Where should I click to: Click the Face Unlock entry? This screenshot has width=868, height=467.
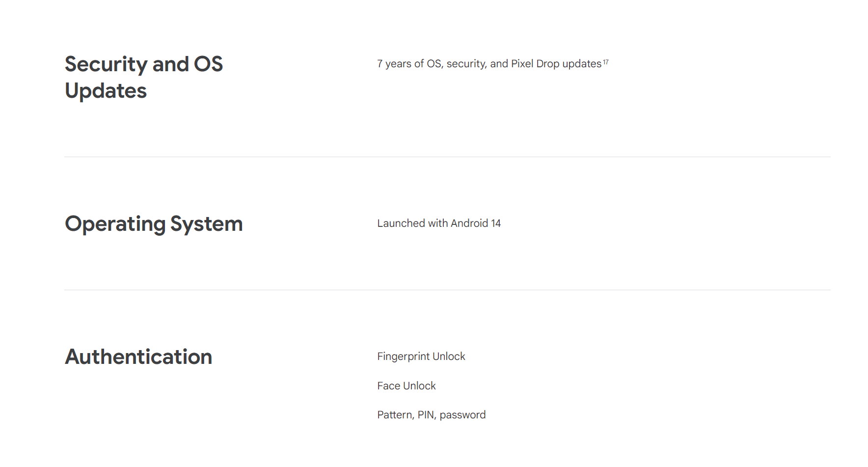click(x=407, y=386)
